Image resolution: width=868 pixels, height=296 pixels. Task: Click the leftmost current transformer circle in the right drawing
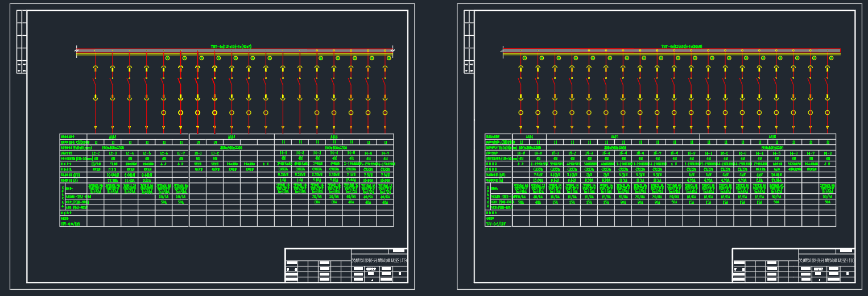pyautogui.click(x=520, y=112)
